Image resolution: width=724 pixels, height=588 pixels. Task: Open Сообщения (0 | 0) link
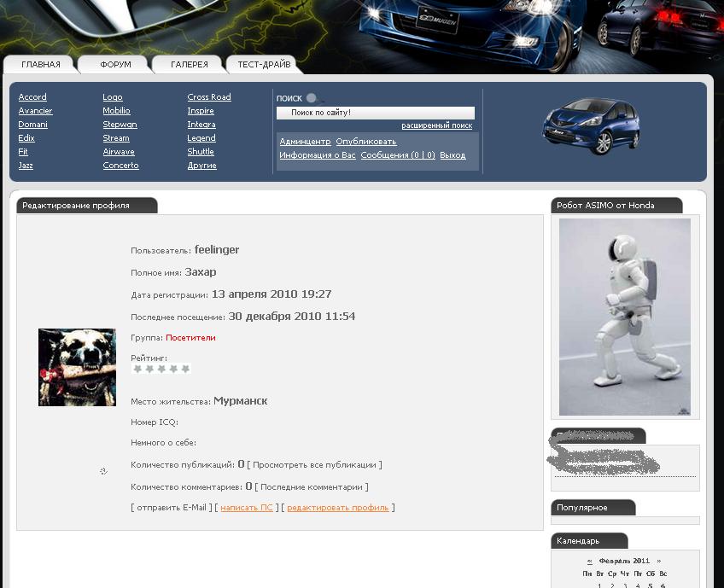point(398,155)
